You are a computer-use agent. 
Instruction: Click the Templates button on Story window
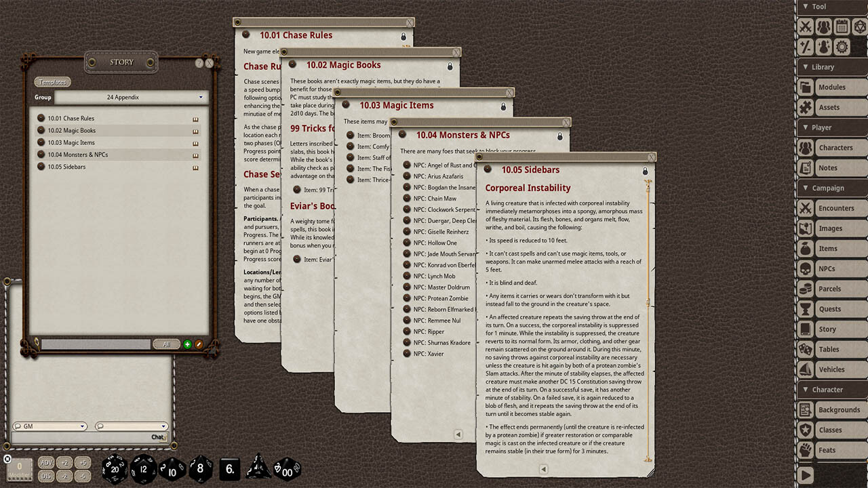pos(52,81)
